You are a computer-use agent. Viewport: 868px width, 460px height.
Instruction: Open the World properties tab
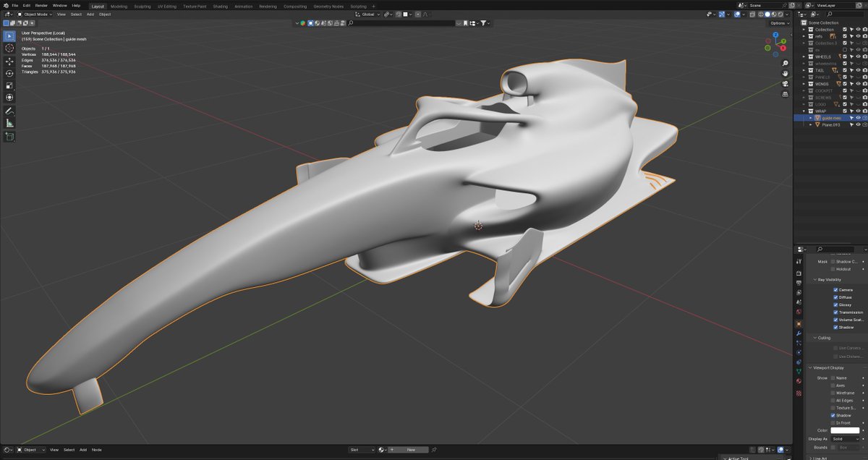[x=799, y=312]
